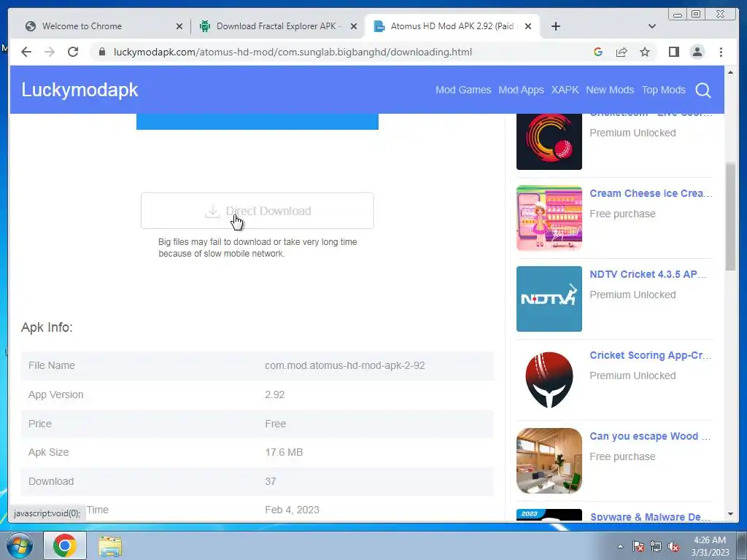
Task: Switch to Download Fractal Explorer APK tab
Action: pos(276,26)
